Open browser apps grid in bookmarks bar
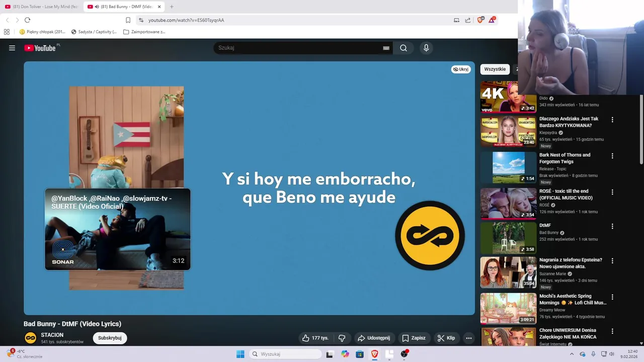Screen dimensions: 644x362 point(7,32)
